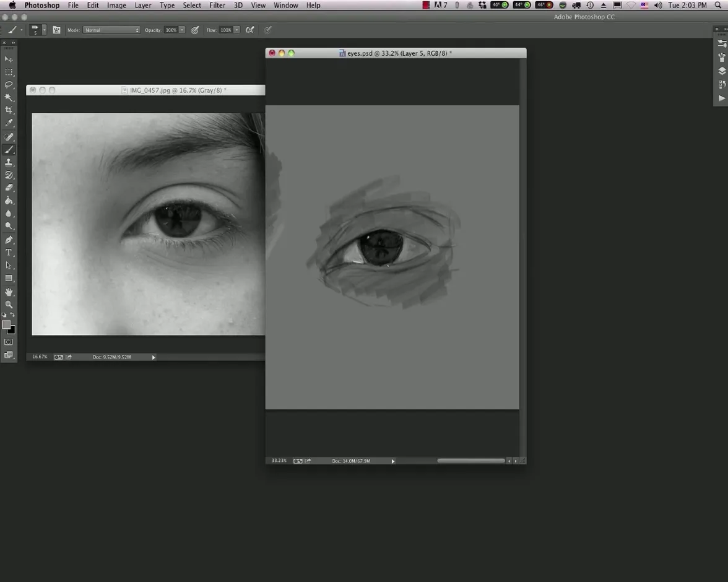Select the Magic Wand tool

9,97
